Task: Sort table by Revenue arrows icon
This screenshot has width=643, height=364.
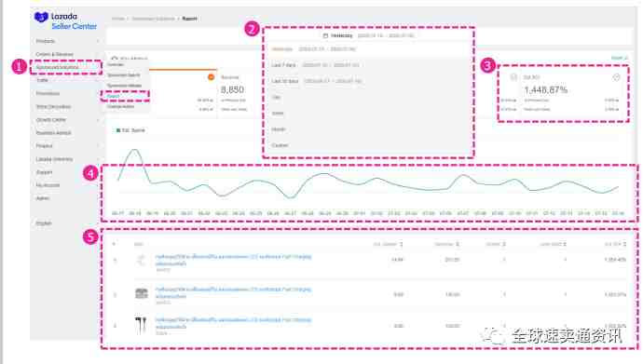Action: (x=458, y=244)
